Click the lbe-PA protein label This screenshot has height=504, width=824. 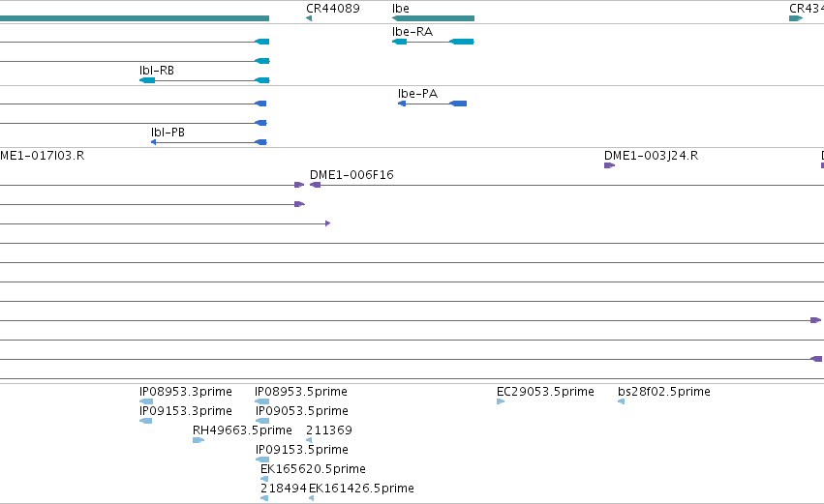click(x=417, y=94)
